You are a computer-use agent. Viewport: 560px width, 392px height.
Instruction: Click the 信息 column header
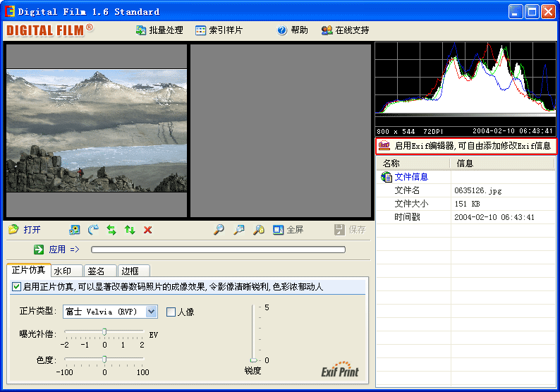coord(501,164)
